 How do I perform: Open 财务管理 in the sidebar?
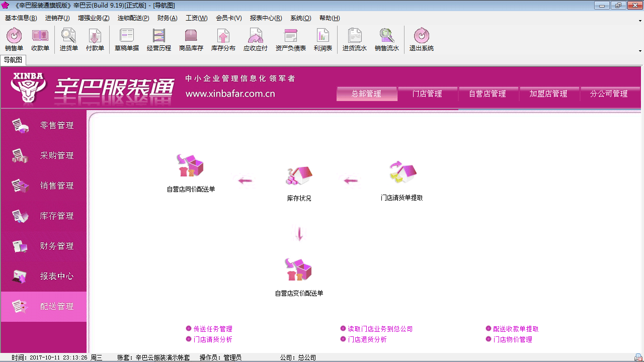[43, 246]
